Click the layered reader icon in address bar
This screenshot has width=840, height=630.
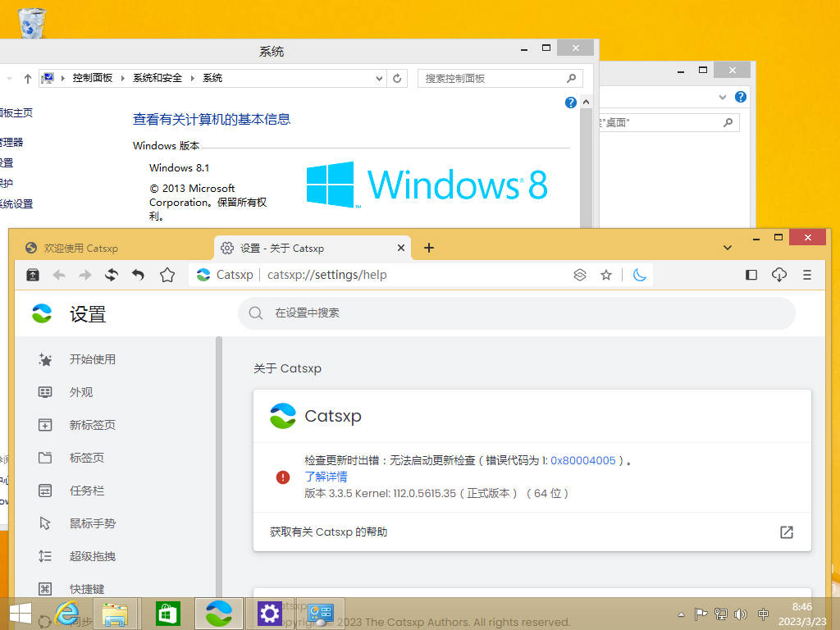tap(580, 275)
